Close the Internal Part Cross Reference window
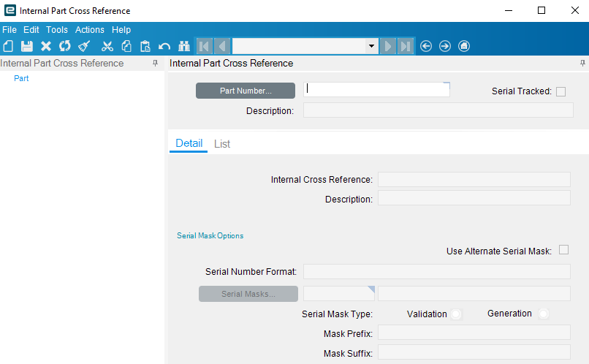Viewport: 589px width, 364px height. 574,10
